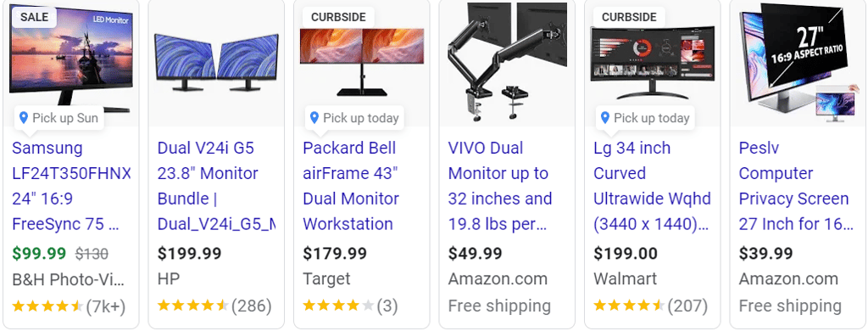
Task: Open the Peslv privacy screen product image
Action: coord(798,61)
